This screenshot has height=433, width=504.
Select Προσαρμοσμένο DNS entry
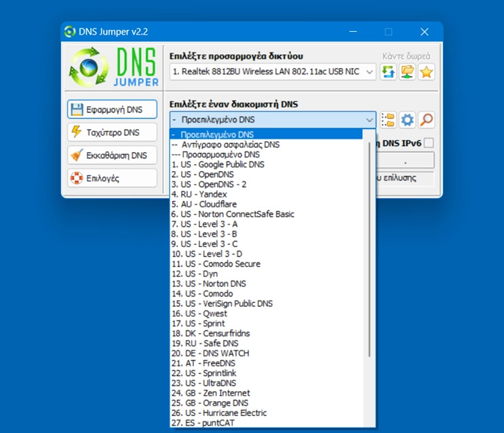[x=266, y=155]
